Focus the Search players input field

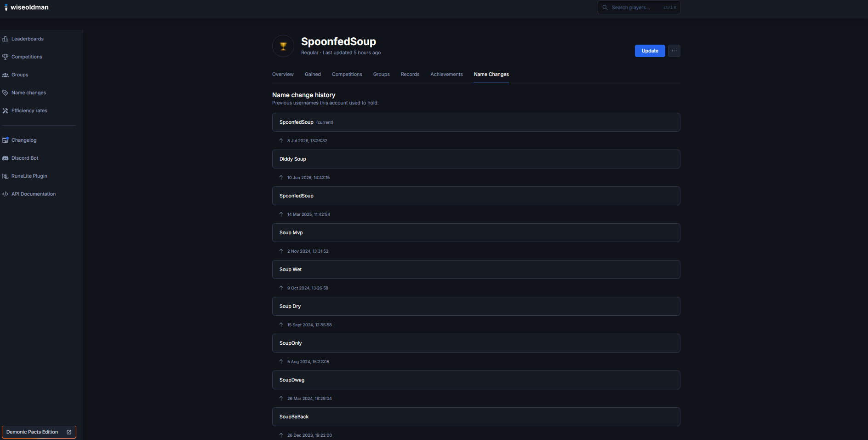tap(639, 7)
